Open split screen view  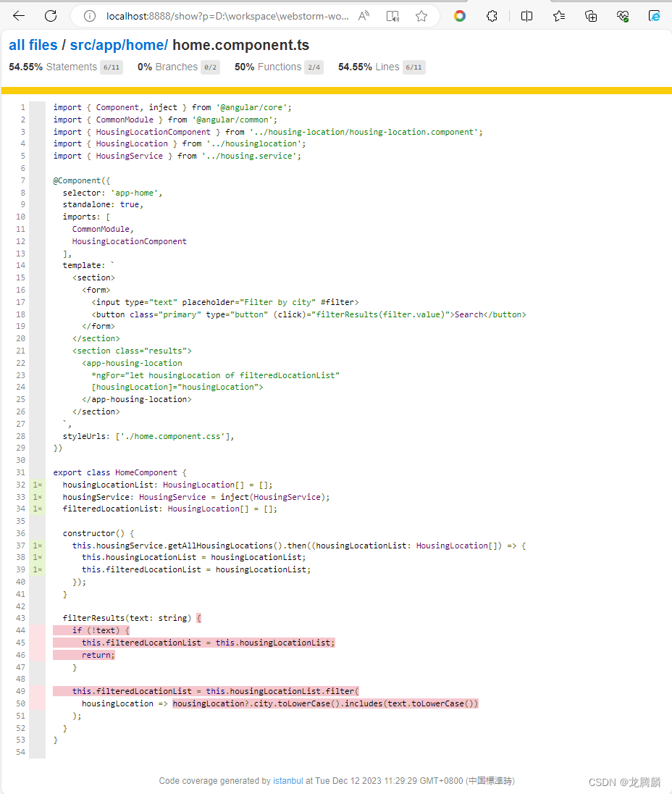click(x=526, y=15)
